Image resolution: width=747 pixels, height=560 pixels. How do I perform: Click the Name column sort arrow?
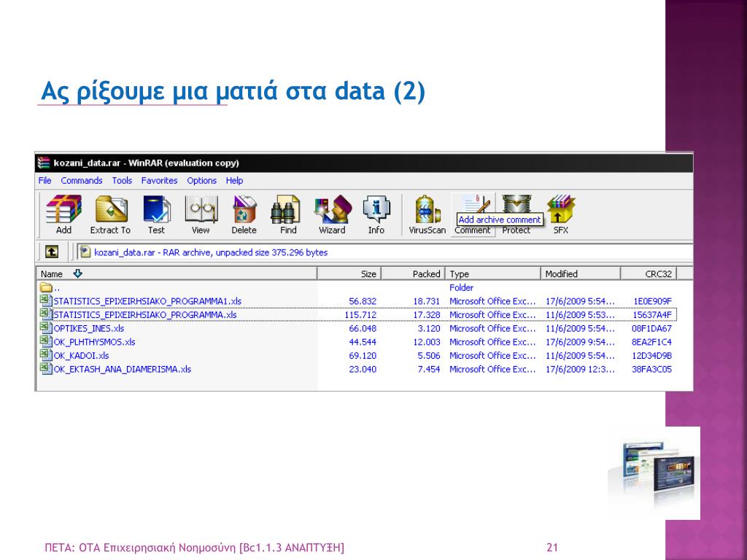coord(77,273)
